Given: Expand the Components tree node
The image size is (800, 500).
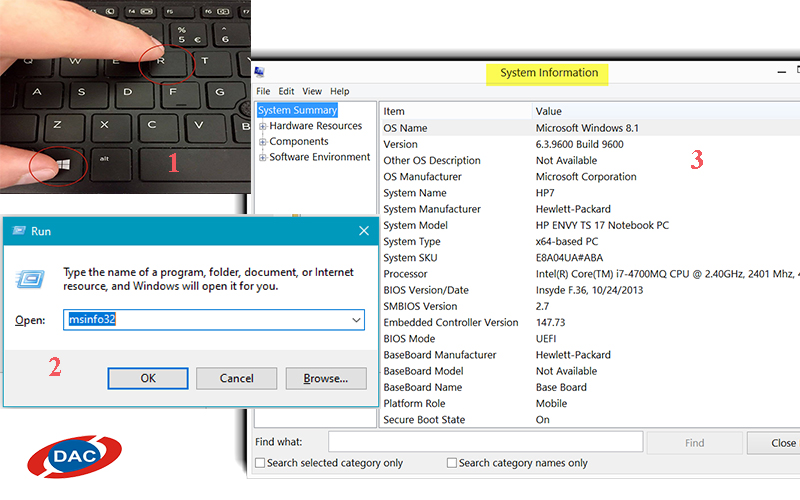Looking at the screenshot, I should click(x=263, y=141).
